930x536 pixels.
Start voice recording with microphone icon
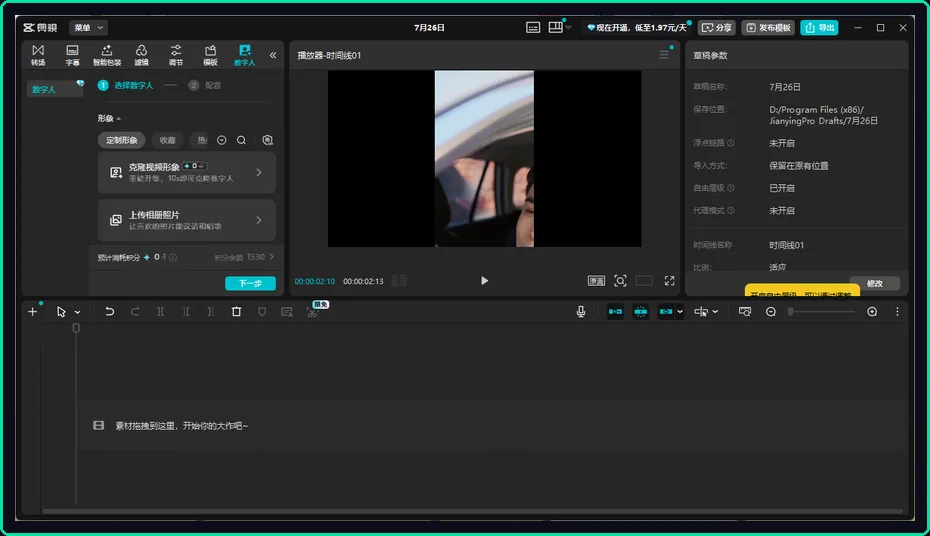(581, 311)
